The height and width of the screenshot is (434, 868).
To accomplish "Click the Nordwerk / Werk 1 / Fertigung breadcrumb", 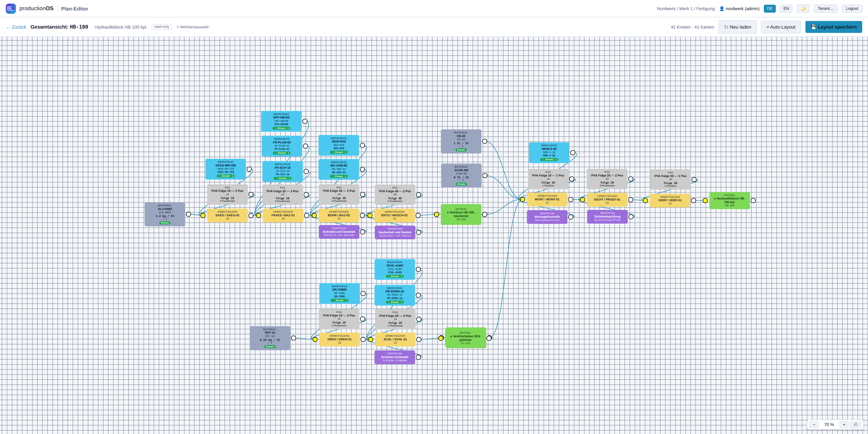I will 685,9.
